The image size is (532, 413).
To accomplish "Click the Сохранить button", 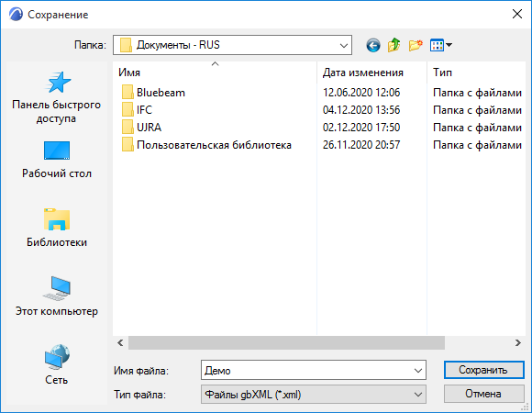I will [x=483, y=370].
